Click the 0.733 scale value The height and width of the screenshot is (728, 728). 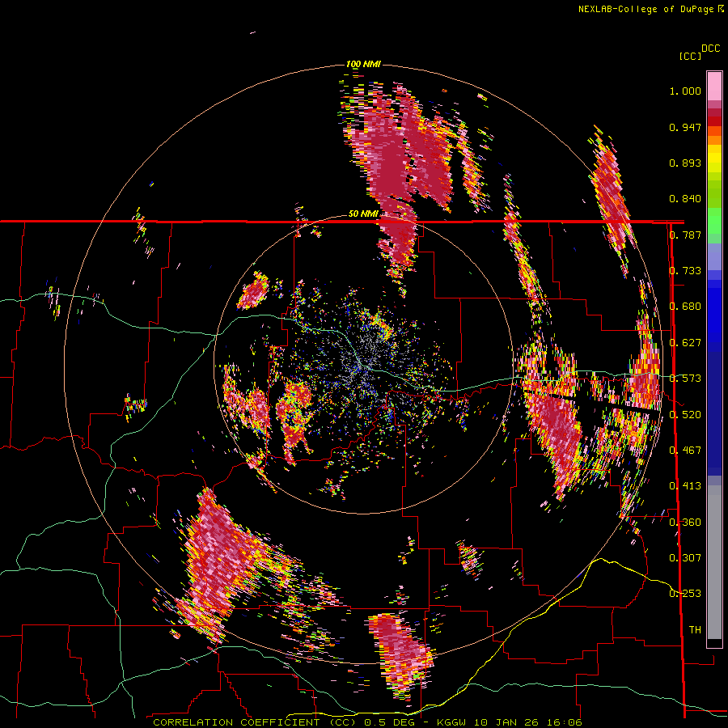click(x=685, y=271)
